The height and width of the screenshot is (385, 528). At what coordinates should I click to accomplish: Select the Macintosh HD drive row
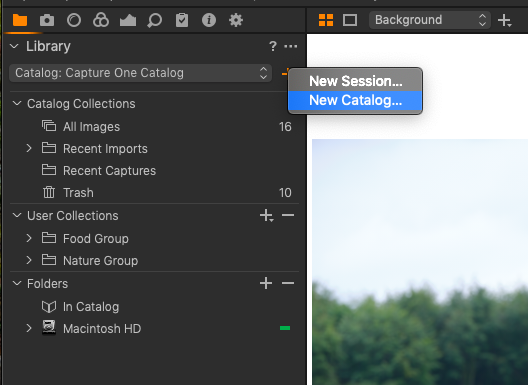[154, 328]
